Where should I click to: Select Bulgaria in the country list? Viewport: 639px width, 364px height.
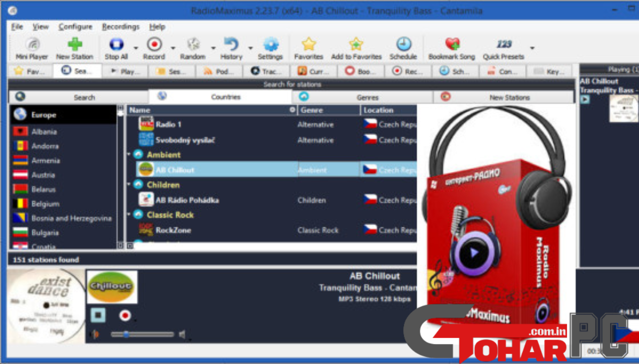point(63,233)
